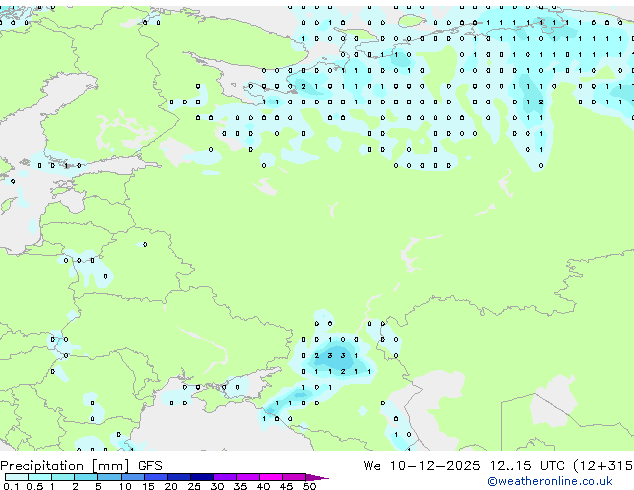Select the 15–20 mm legend color swatch
The height and width of the screenshot is (490, 634).
156,477
